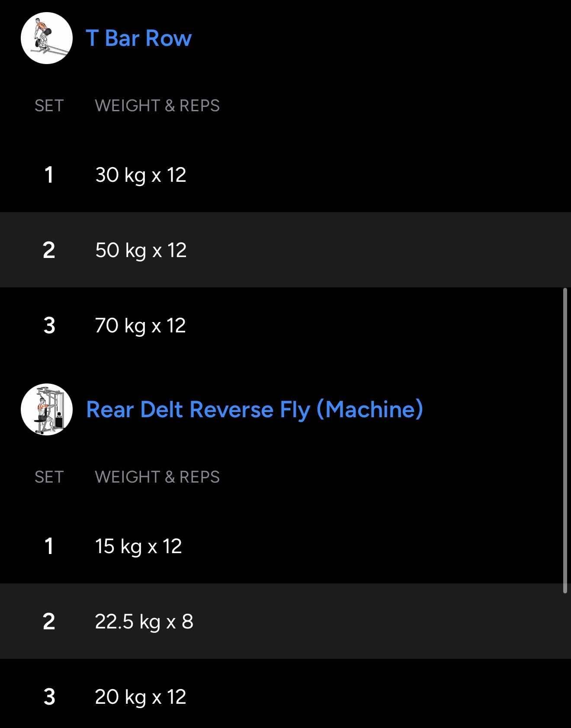The image size is (571, 728).
Task: Click WEIGHT & REPS header under Rear Delt Fly
Action: [157, 477]
